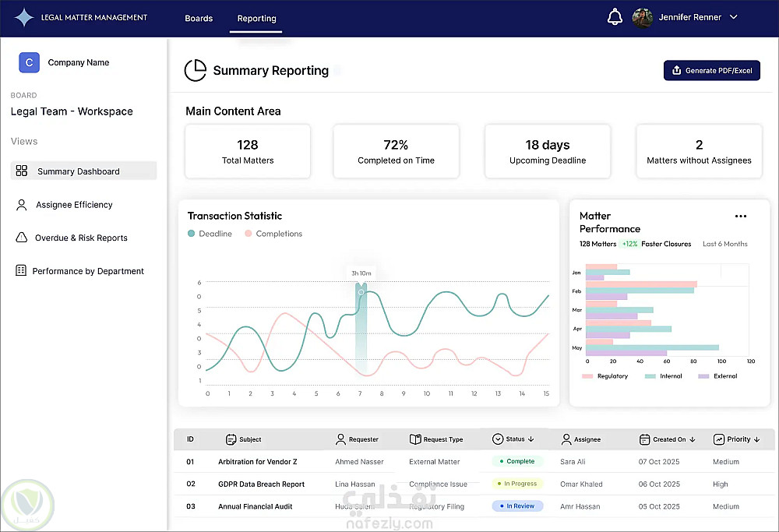Click the Assignee Efficiency person icon
This screenshot has width=779, height=532.
pyautogui.click(x=21, y=205)
